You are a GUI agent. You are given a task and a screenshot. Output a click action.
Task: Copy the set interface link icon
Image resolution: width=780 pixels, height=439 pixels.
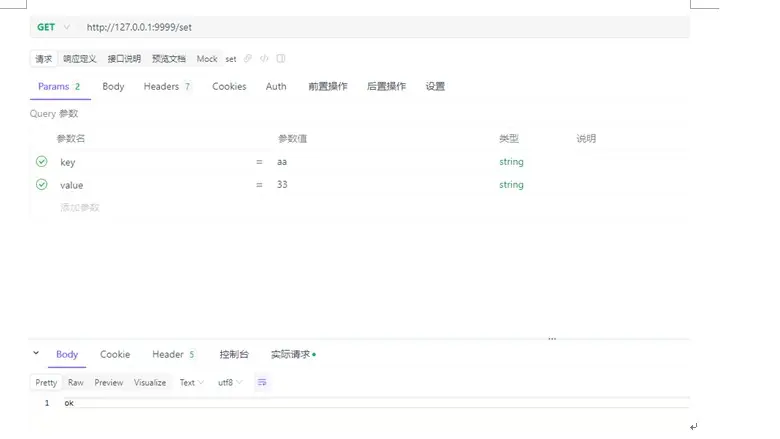click(x=248, y=59)
